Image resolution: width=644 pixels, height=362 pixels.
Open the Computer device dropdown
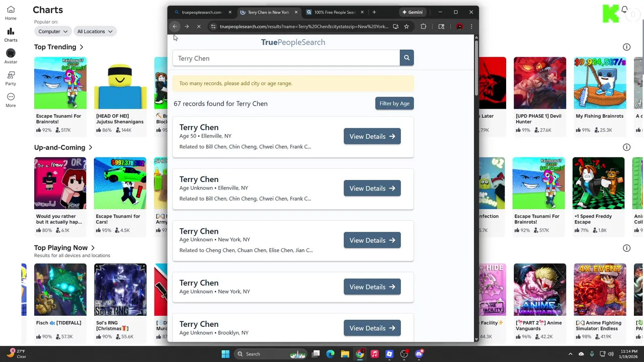(x=53, y=31)
